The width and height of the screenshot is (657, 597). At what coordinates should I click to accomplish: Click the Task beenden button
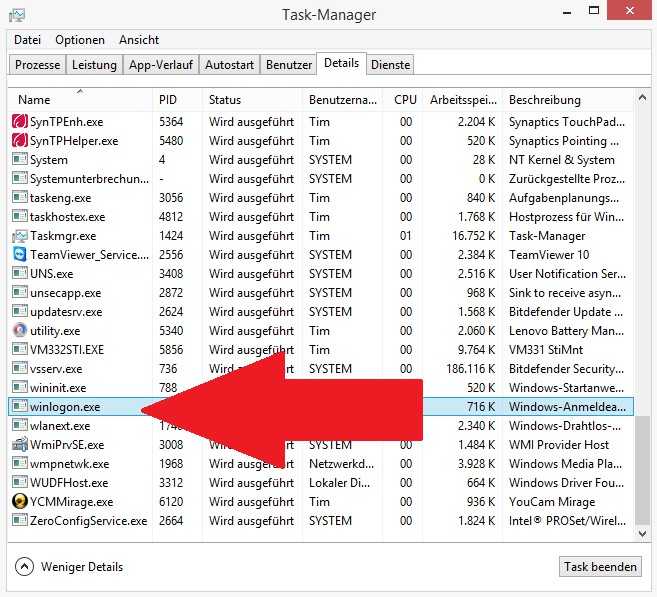[x=600, y=566]
